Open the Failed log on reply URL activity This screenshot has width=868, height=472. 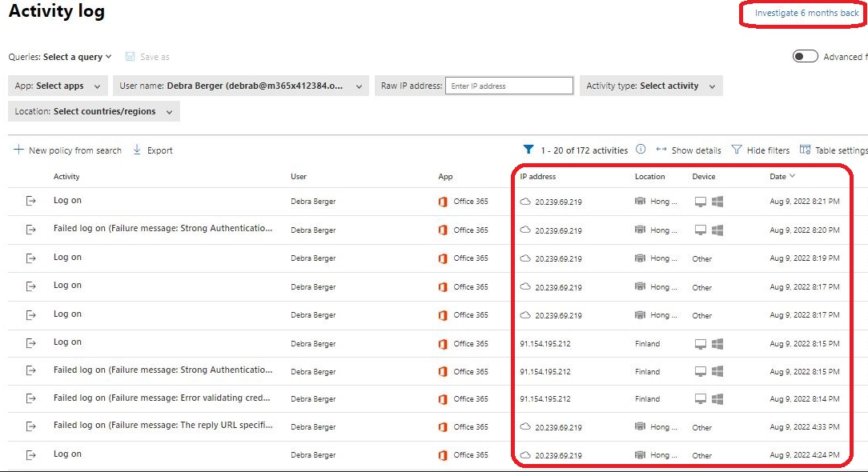point(163,425)
